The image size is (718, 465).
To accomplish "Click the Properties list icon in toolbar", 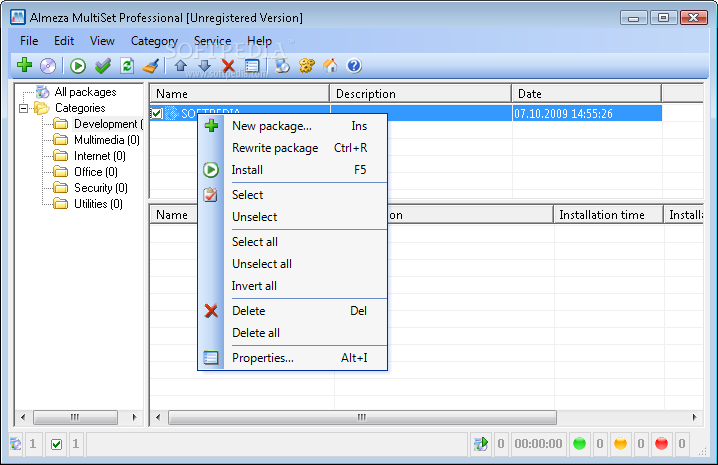I will click(x=252, y=66).
